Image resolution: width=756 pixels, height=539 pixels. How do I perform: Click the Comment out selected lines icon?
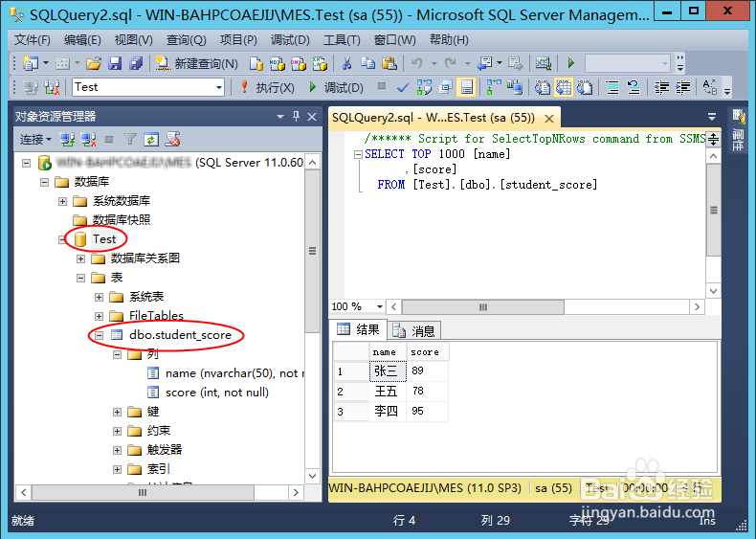pos(612,87)
